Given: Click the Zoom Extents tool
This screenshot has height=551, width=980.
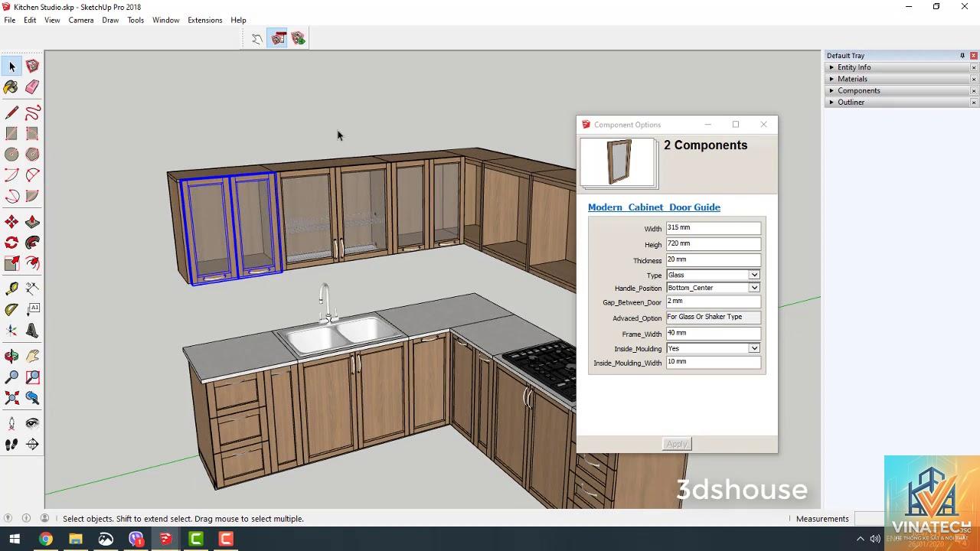Looking at the screenshot, I should 11,398.
